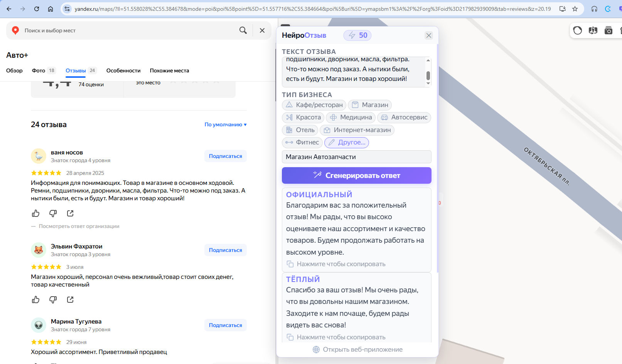Subscribe to Марина Тугулева

pos(226,325)
